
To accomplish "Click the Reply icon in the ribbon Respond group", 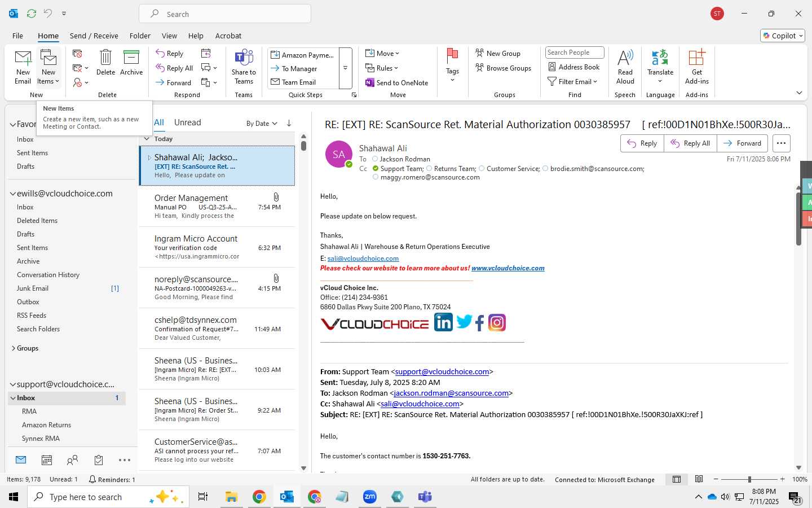I will 170,53.
